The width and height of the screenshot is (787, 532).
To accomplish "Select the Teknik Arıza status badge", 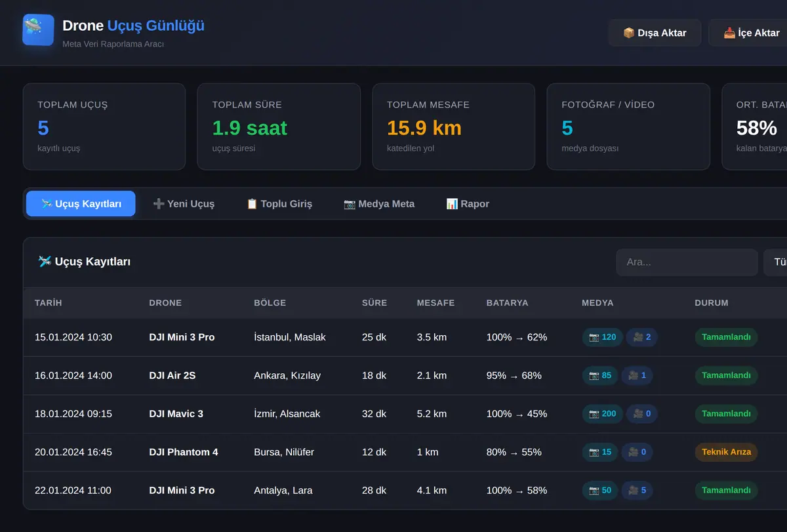I will (x=726, y=452).
